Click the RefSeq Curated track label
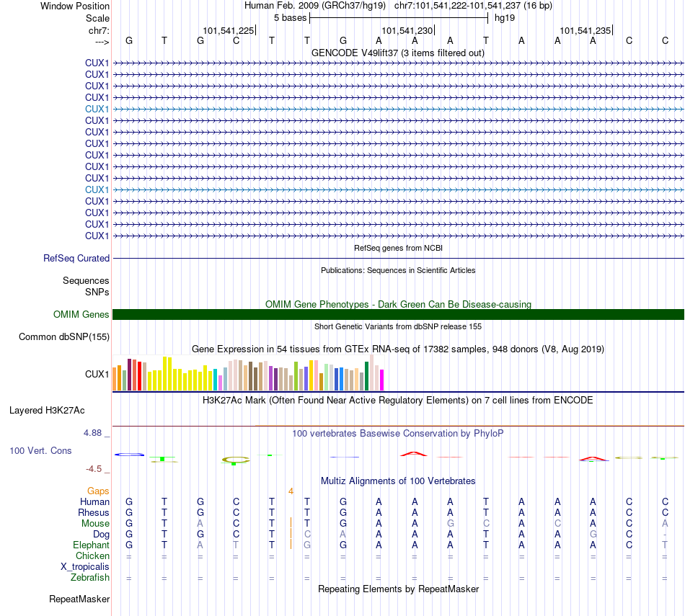This screenshot has height=616, width=685. click(76, 259)
